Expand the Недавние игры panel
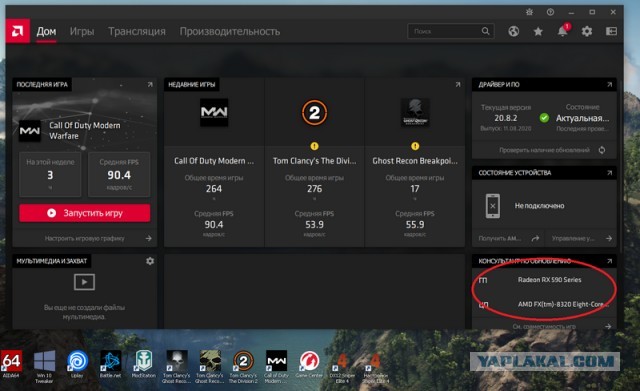Screen dimensions: 640x391 pyautogui.click(x=458, y=84)
